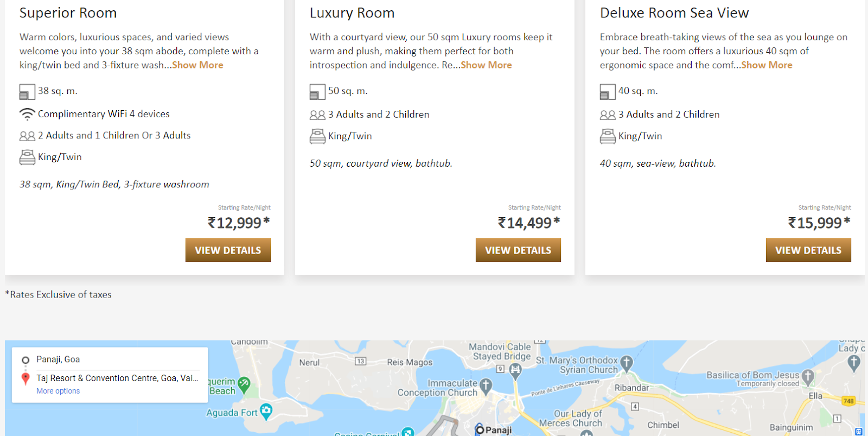Click Taj Resort & Convention Centre destination
The height and width of the screenshot is (436, 868).
pos(117,378)
